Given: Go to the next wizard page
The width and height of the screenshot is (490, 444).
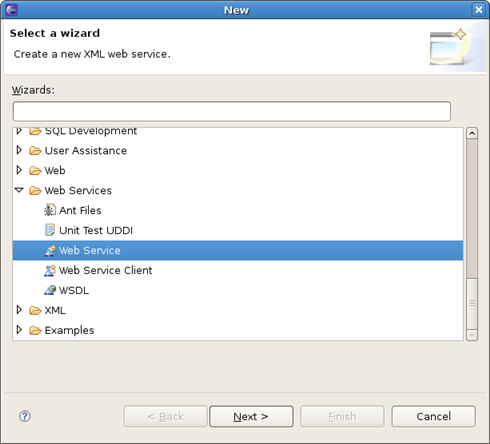Looking at the screenshot, I should coord(251,416).
